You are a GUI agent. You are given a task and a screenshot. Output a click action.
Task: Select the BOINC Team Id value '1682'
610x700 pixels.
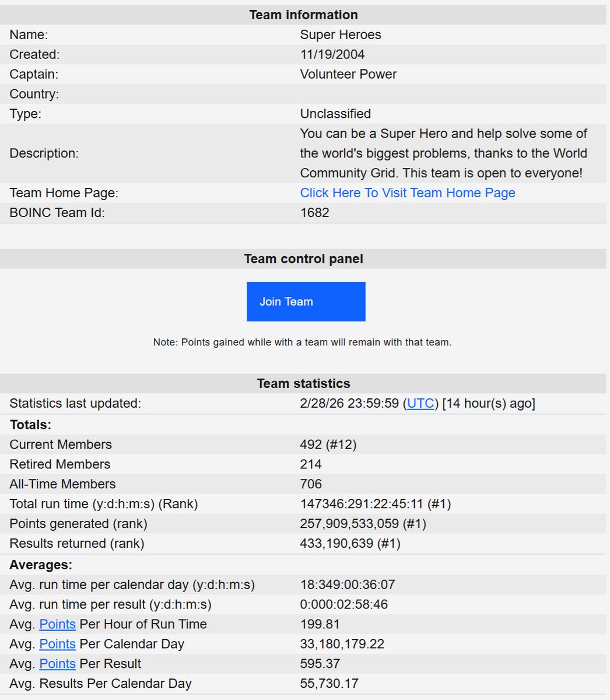tap(314, 212)
